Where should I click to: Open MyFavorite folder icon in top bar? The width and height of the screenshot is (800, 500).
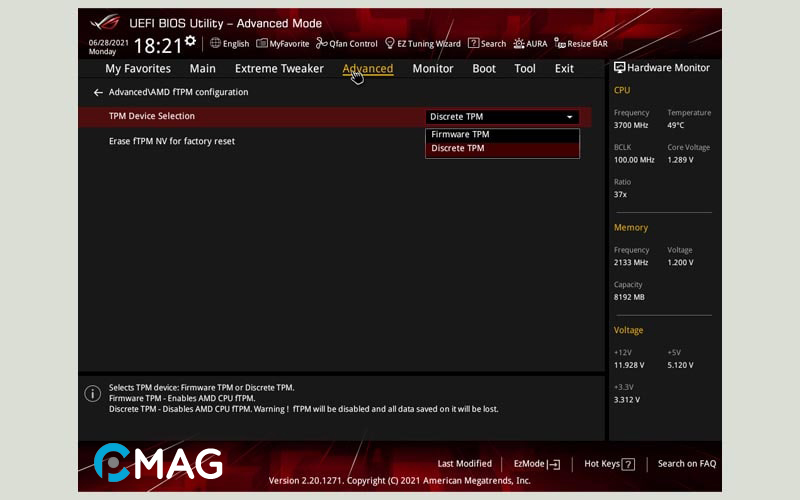click(x=262, y=43)
